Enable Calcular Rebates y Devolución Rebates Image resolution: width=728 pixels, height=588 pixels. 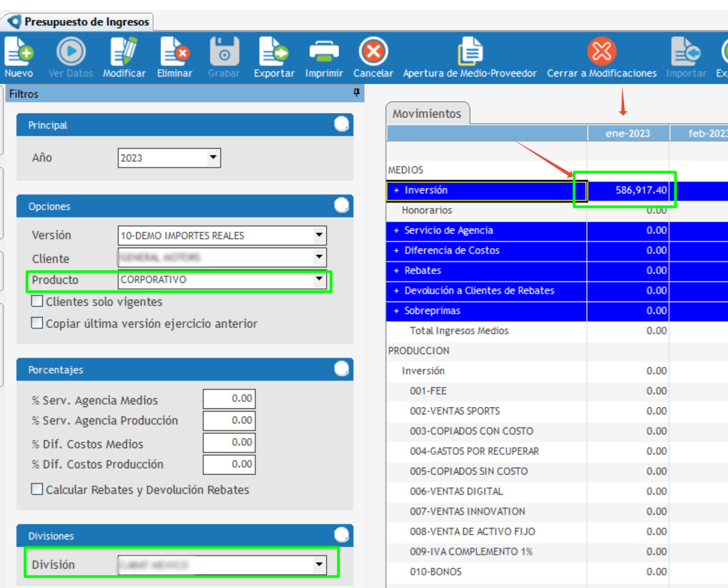(x=37, y=489)
